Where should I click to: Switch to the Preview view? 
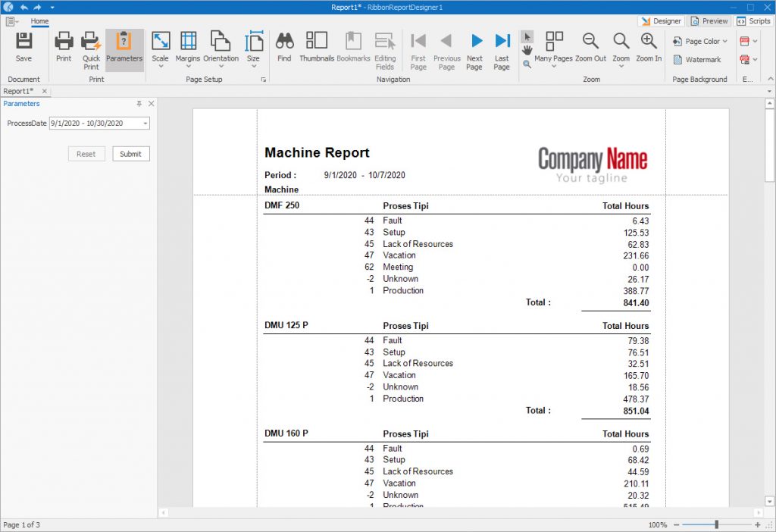click(x=709, y=21)
